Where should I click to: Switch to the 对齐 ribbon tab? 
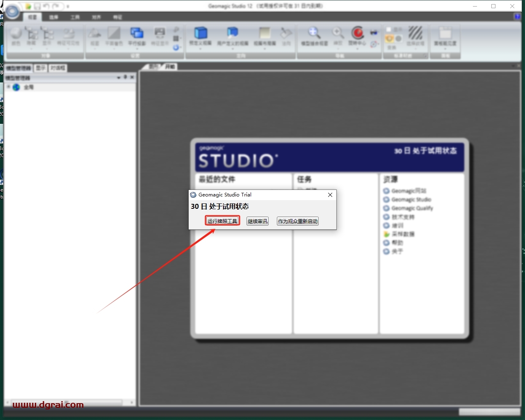click(x=96, y=17)
